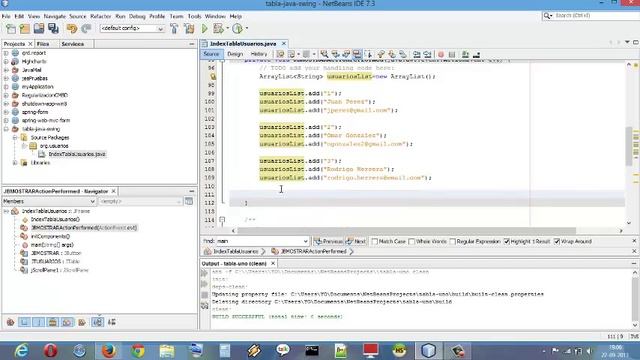Click the Shift Line Right editor icon
640x360 pixels.
click(x=427, y=54)
